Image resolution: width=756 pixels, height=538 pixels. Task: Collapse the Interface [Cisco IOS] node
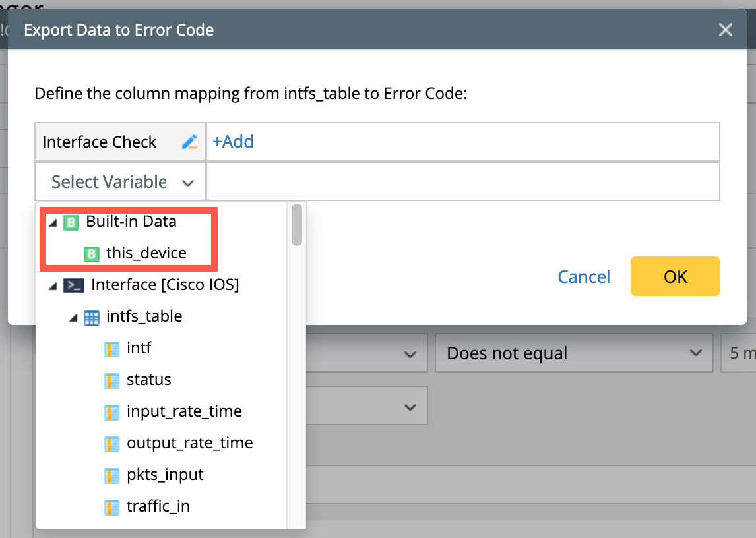(53, 286)
